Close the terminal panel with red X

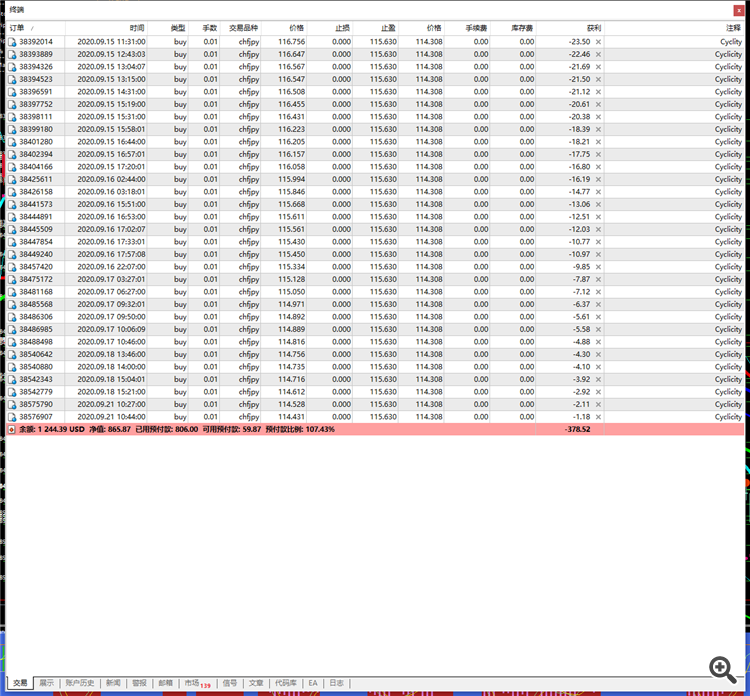[x=739, y=10]
